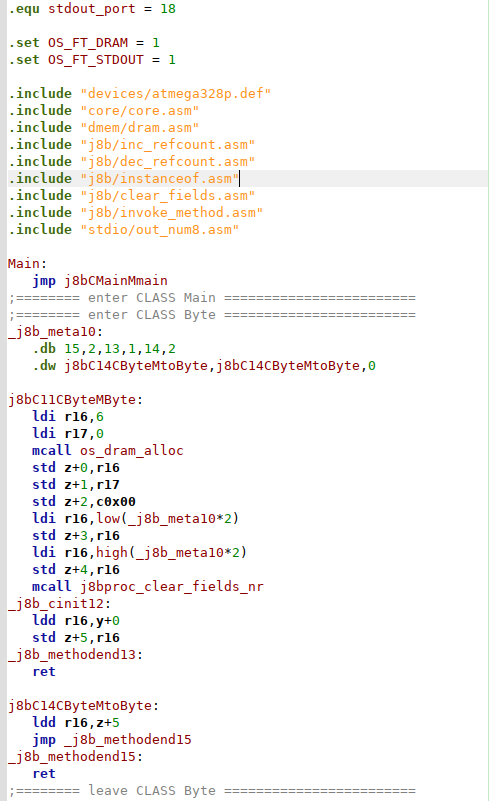The width and height of the screenshot is (489, 801).
Task: Click the stdout_port equ definition line
Action: 92,9
